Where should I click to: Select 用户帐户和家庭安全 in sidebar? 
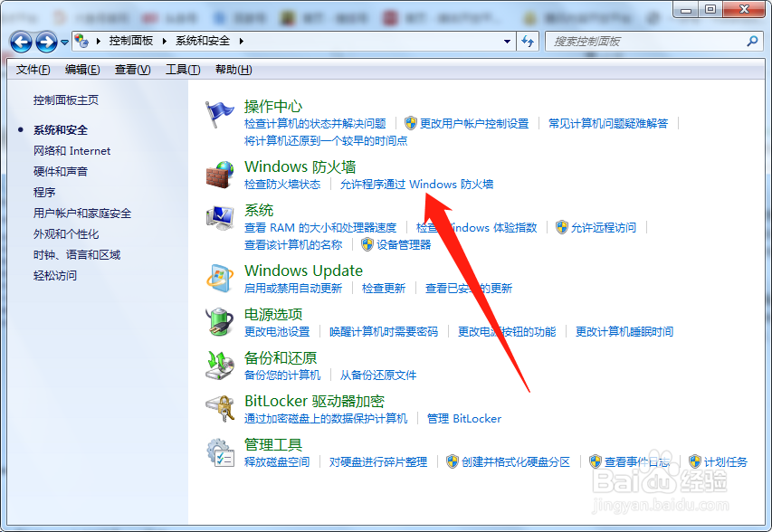82,214
